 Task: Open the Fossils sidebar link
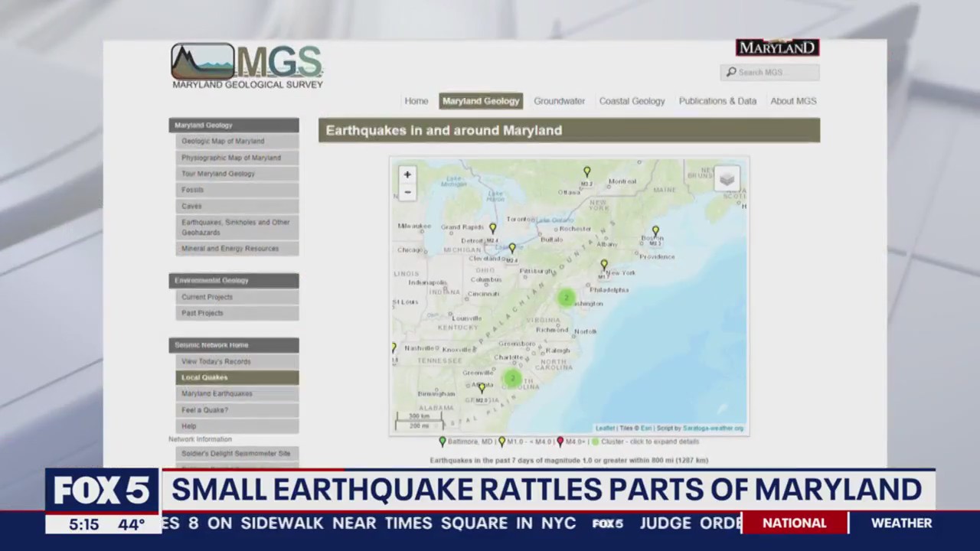[237, 190]
